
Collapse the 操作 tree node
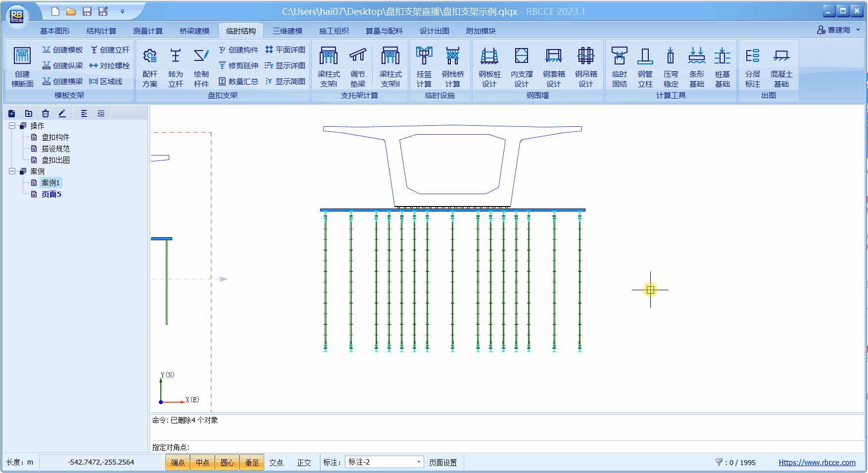point(12,126)
